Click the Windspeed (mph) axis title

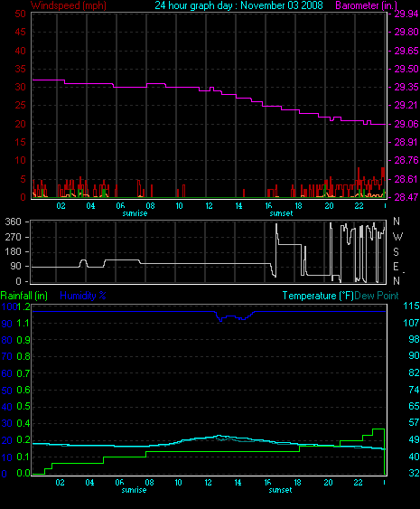pyautogui.click(x=69, y=5)
